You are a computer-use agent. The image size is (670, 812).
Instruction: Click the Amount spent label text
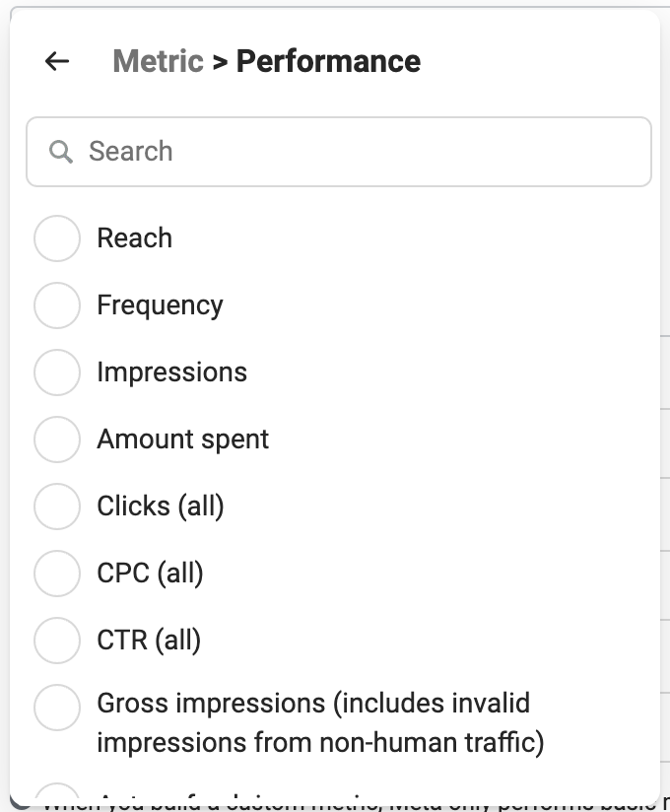coord(181,440)
